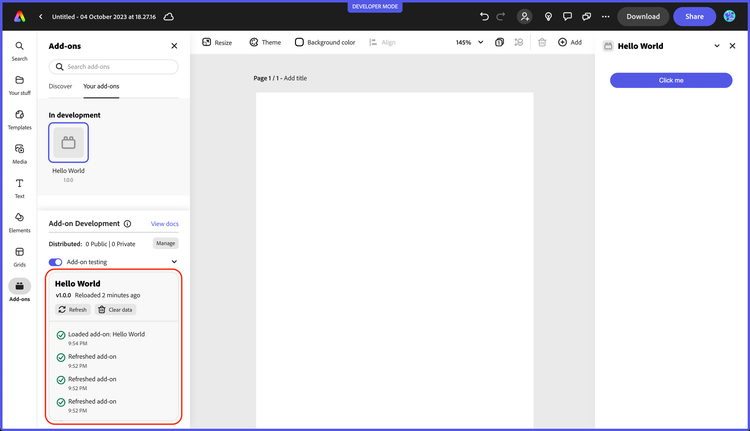Check cloud sync status icon
750x431 pixels.
pos(169,17)
